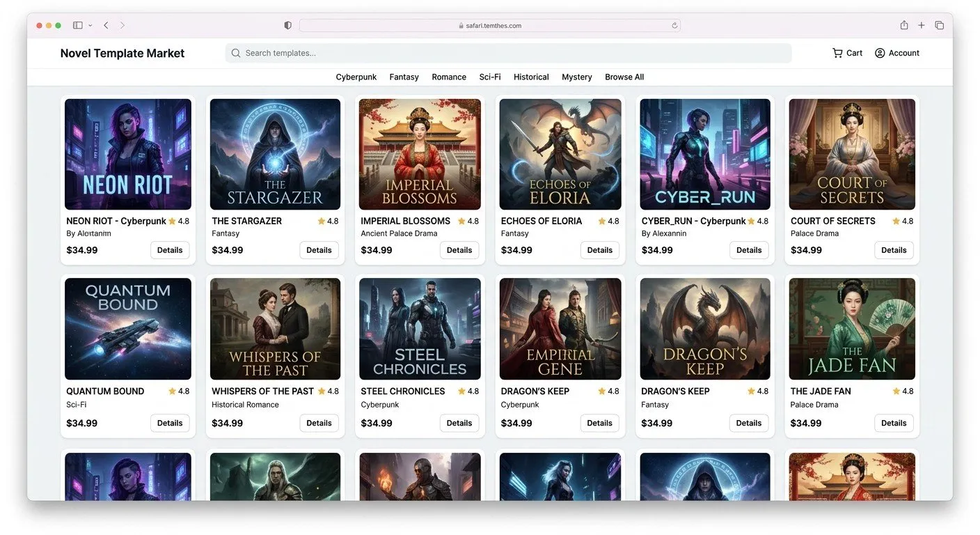Select the Fantasy category in navigation
980x535 pixels.
pyautogui.click(x=404, y=77)
